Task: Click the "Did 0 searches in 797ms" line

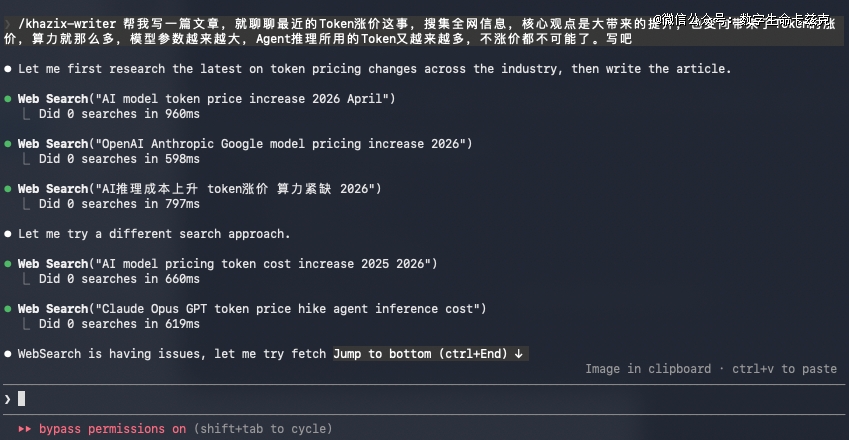Action: click(x=119, y=204)
